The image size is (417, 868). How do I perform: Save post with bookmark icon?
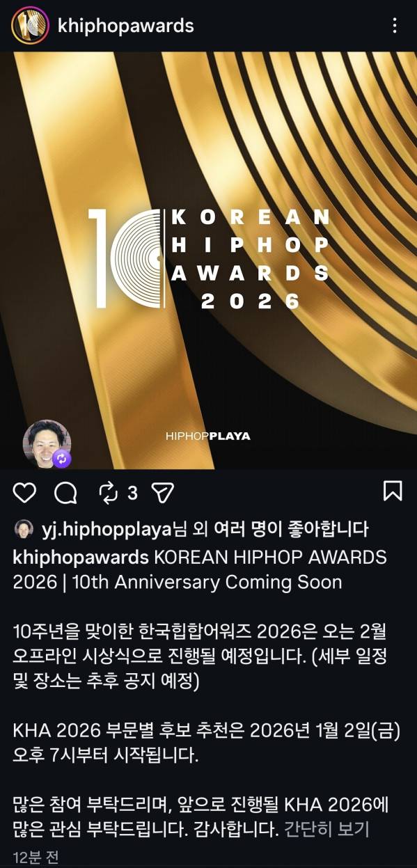pos(393,491)
